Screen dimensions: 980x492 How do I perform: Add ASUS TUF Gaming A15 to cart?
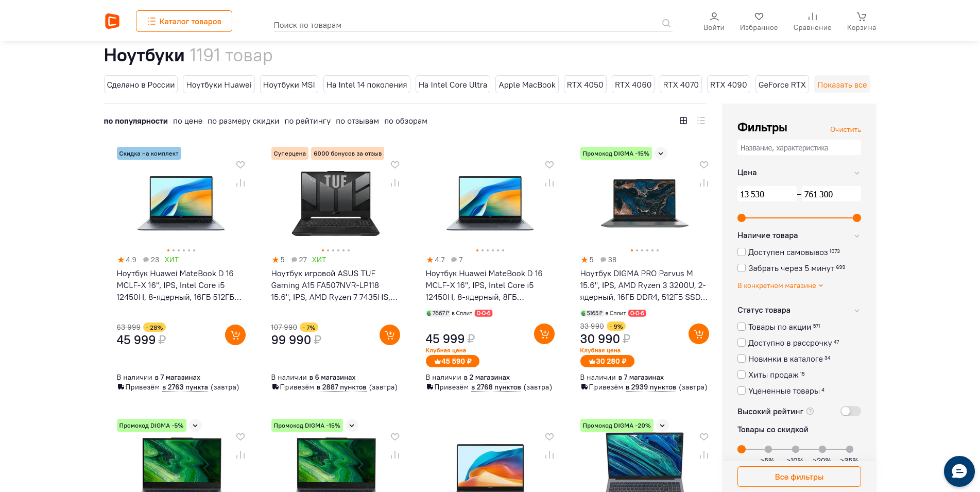[x=389, y=335]
